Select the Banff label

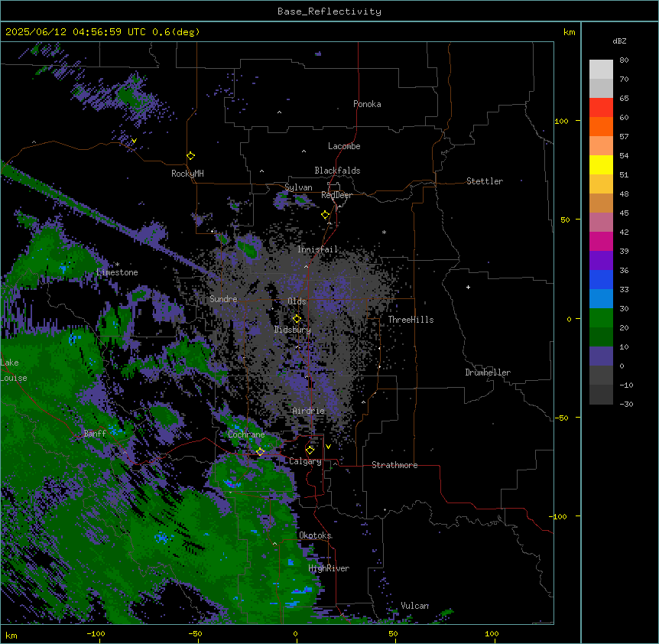(x=95, y=434)
